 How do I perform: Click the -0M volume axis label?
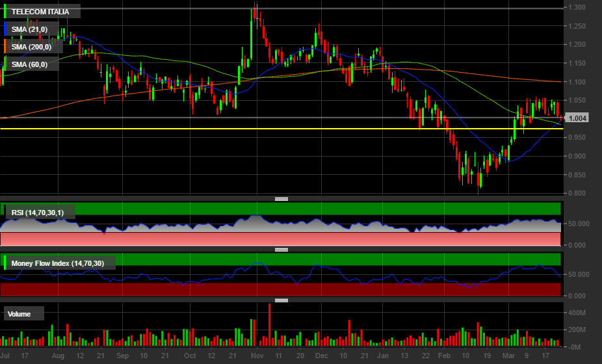574,347
